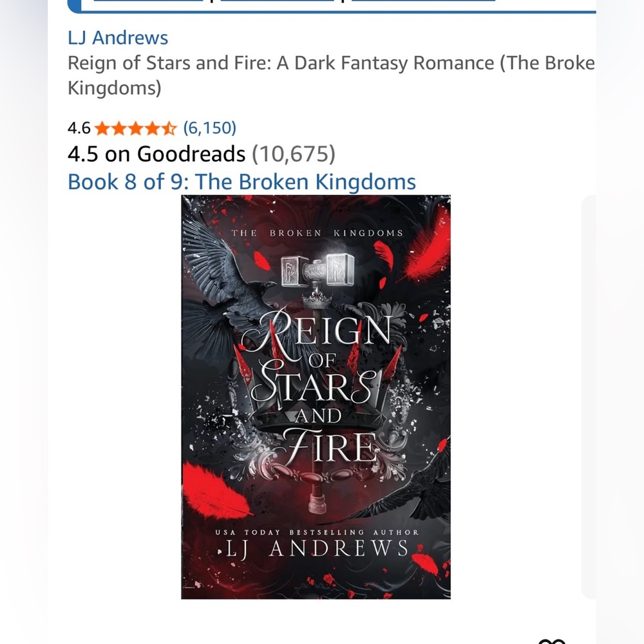Show the next product image peeking at the right edge
The height and width of the screenshot is (644, 644).
click(589, 397)
